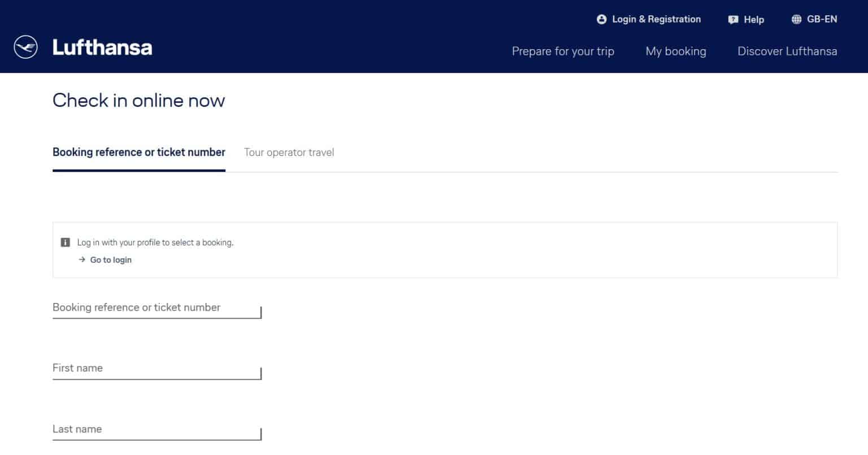Click the Check in online now heading
Screen dimensions: 868x455
click(138, 100)
